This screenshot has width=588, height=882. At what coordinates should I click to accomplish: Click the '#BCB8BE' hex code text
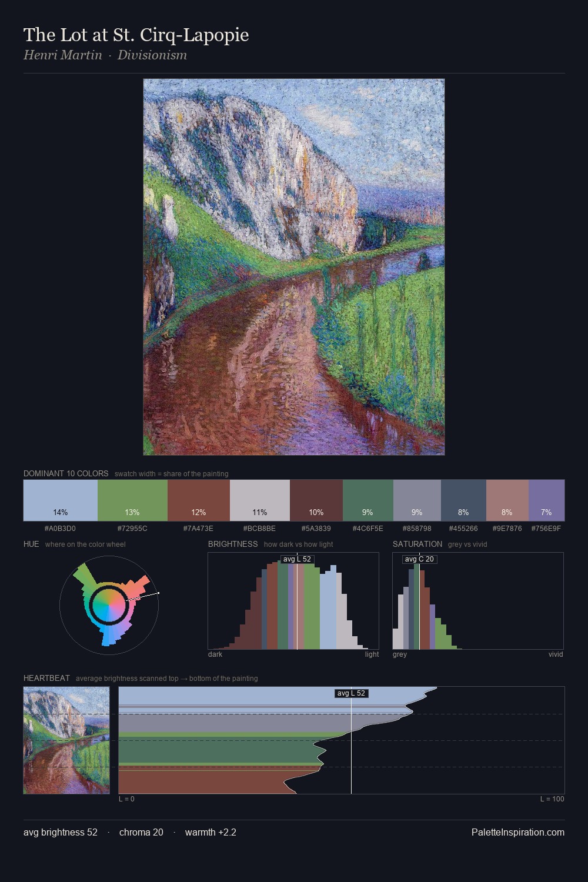[259, 529]
